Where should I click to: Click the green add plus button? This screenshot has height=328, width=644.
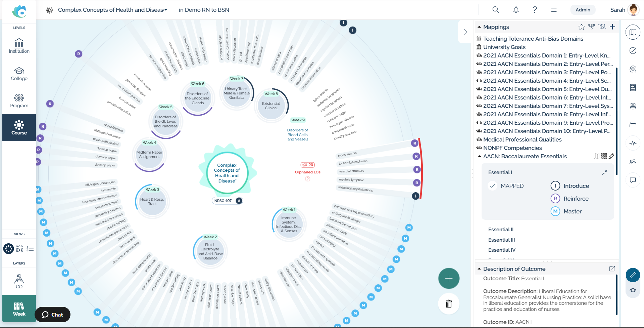click(449, 278)
